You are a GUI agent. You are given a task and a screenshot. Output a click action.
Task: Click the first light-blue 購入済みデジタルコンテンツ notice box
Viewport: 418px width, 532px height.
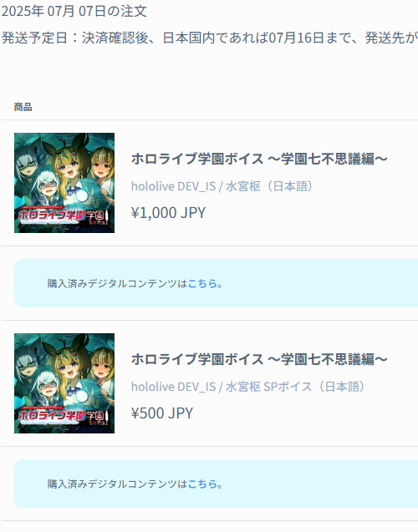[x=216, y=283]
